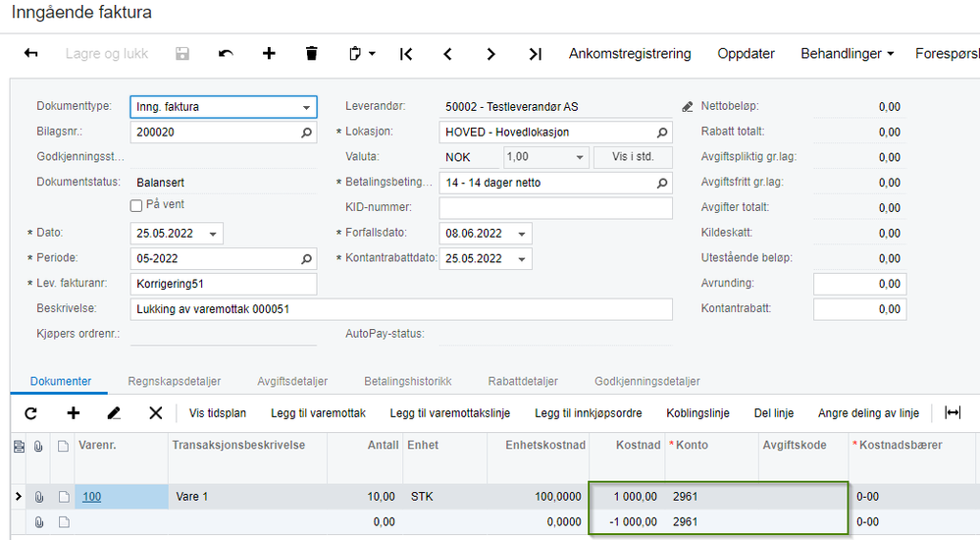Screen dimensions: 980x540
Task: Open the Dokumenttype dropdown
Action: click(x=307, y=107)
